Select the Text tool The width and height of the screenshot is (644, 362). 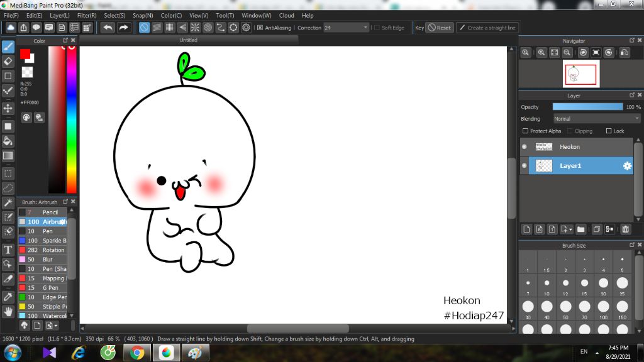click(8, 250)
